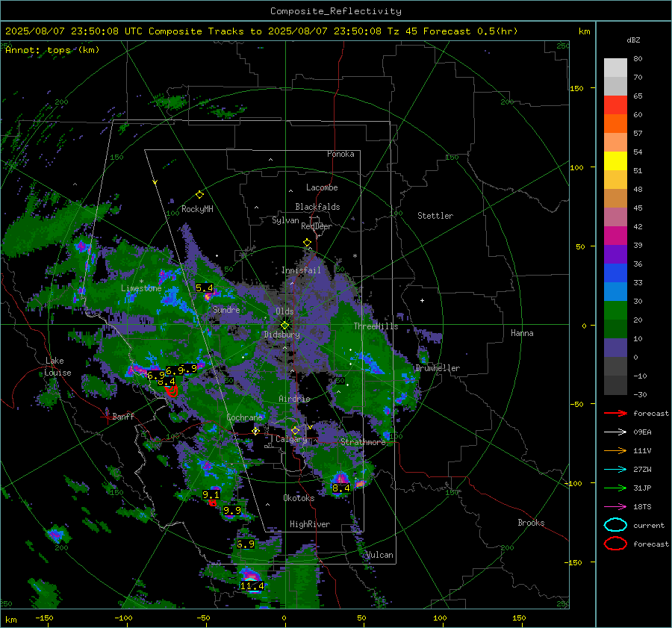Screen dimensions: 672x628
Task: Click the dBZ legend heading
Action: coord(633,40)
